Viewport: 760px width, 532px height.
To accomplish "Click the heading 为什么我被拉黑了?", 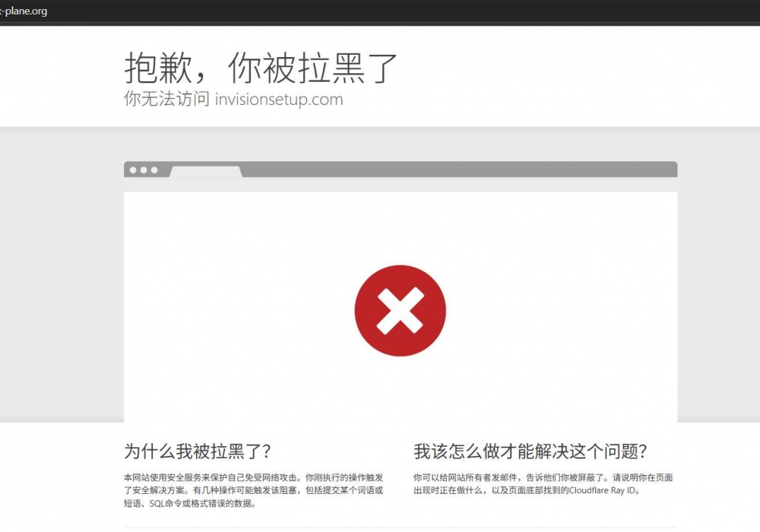I will click(198, 451).
